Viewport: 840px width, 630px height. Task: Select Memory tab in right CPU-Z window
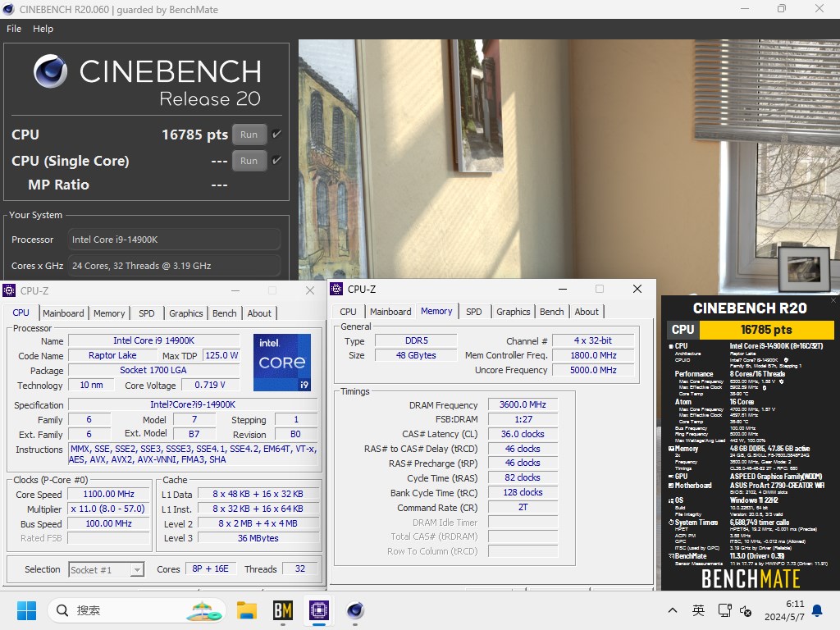click(436, 311)
